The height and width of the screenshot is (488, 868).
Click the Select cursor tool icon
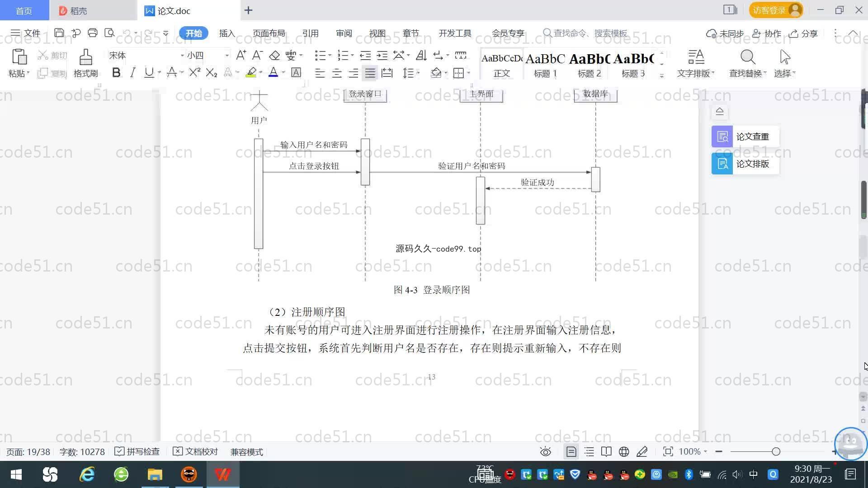pyautogui.click(x=785, y=57)
